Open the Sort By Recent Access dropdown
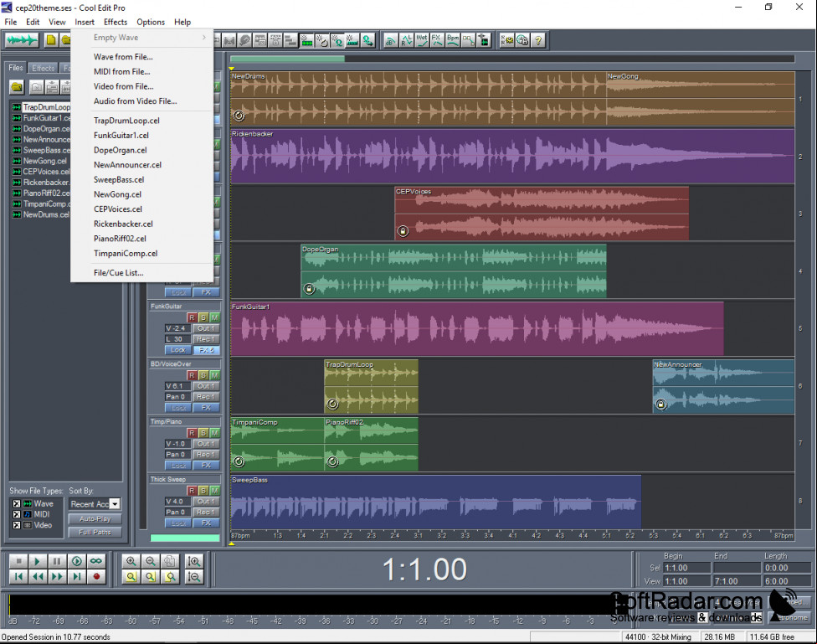Screen dimensions: 817x644 tap(116, 504)
